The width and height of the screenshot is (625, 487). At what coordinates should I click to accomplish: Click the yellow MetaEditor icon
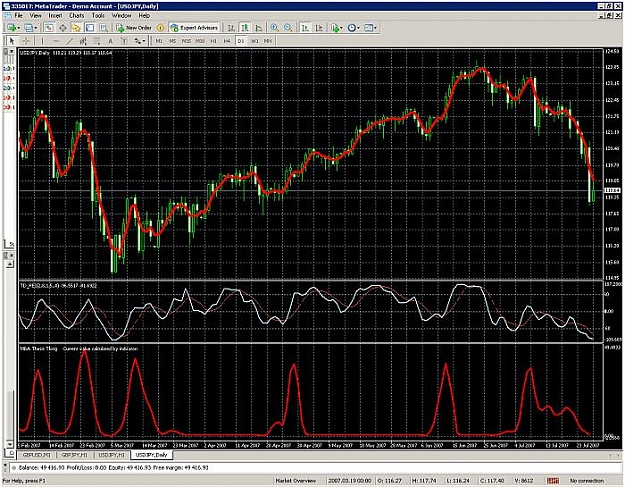160,28
